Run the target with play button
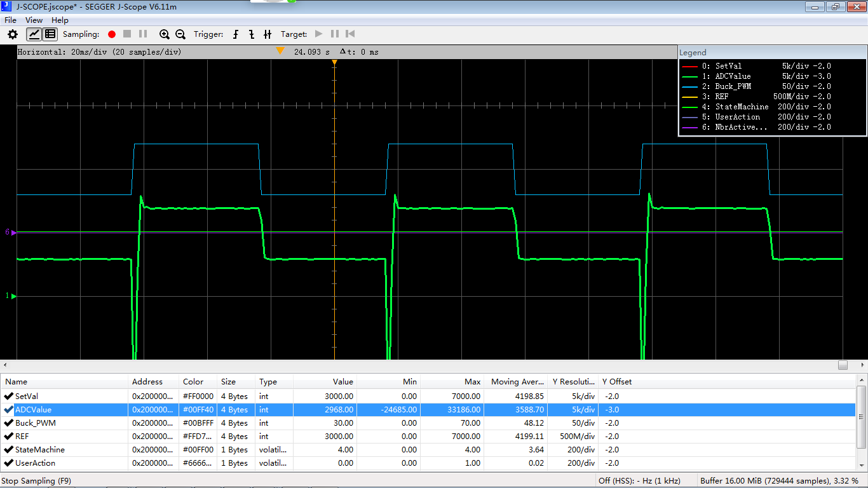 319,34
